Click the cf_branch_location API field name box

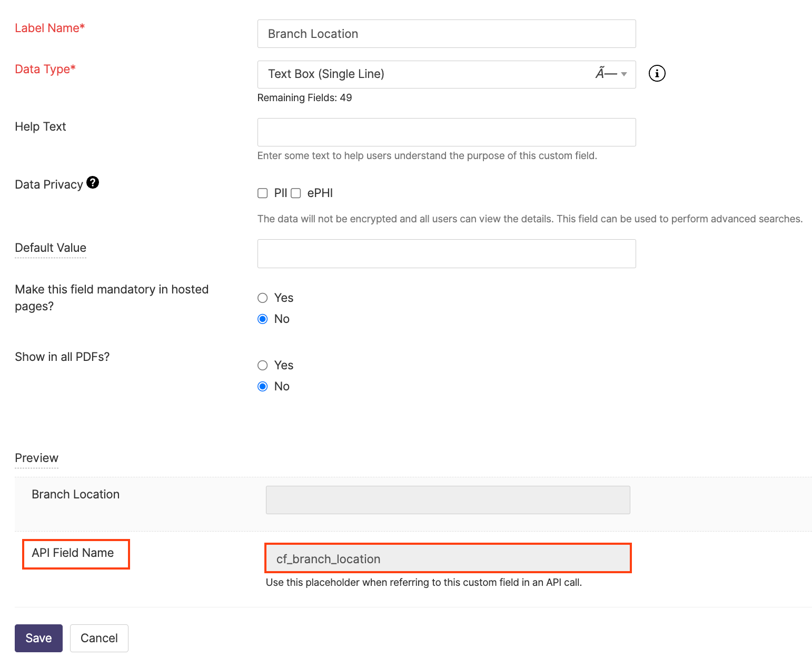[448, 558]
